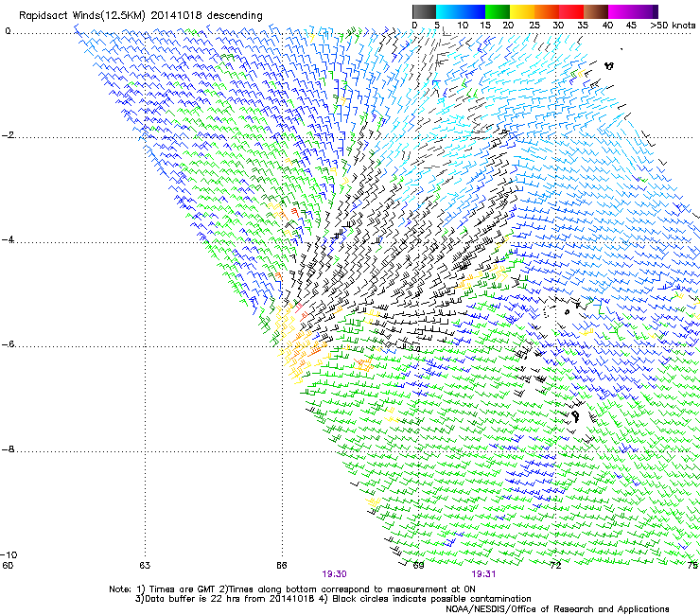700x615 pixels.
Task: Click the latitude label '-10'
Action: coord(9,554)
